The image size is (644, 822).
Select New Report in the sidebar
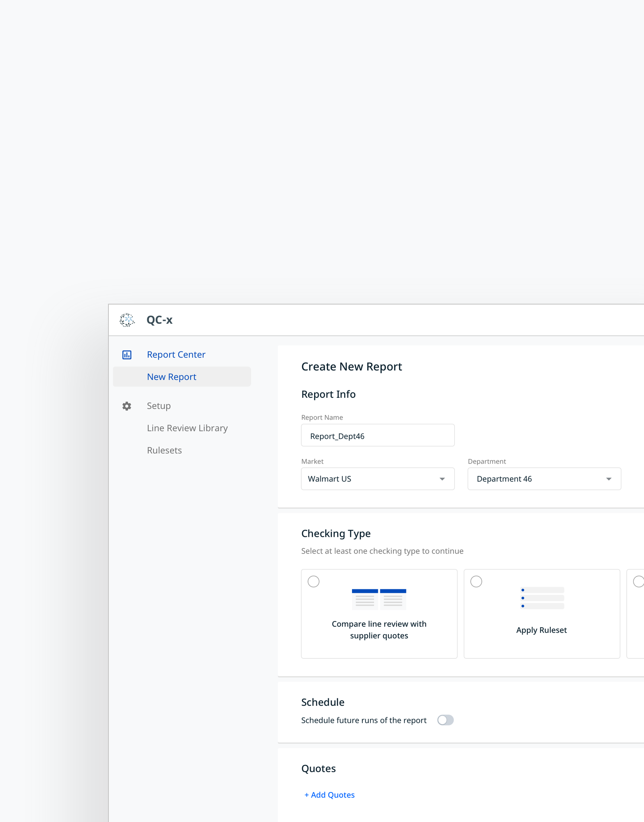[172, 377]
